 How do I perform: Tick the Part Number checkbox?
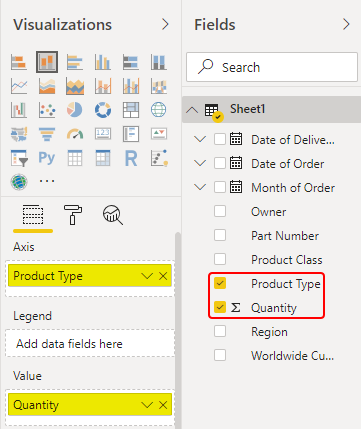point(220,235)
